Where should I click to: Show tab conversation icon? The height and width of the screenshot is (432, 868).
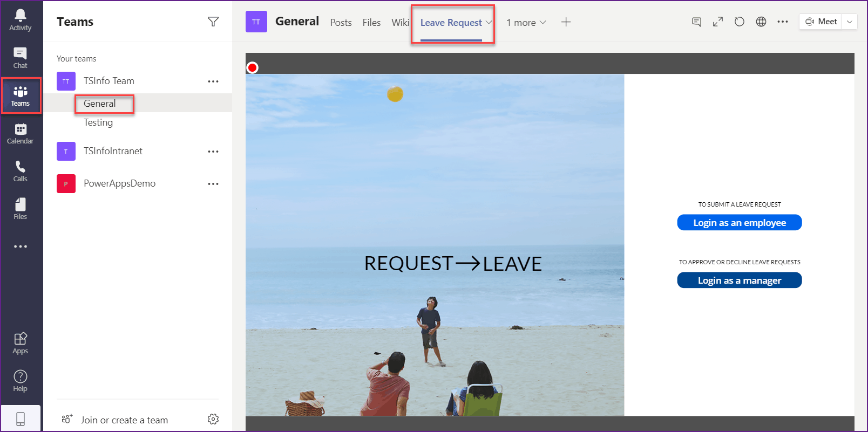point(697,22)
